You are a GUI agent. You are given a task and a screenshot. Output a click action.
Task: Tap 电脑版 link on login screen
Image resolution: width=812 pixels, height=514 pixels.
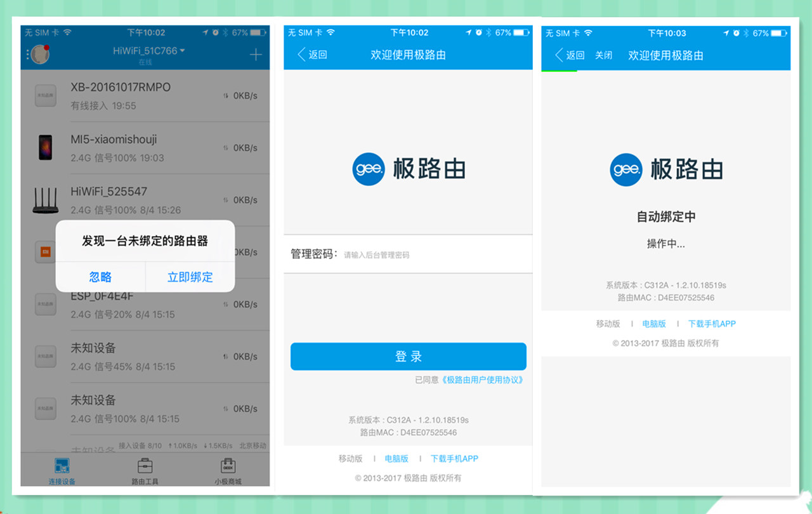[x=396, y=459]
